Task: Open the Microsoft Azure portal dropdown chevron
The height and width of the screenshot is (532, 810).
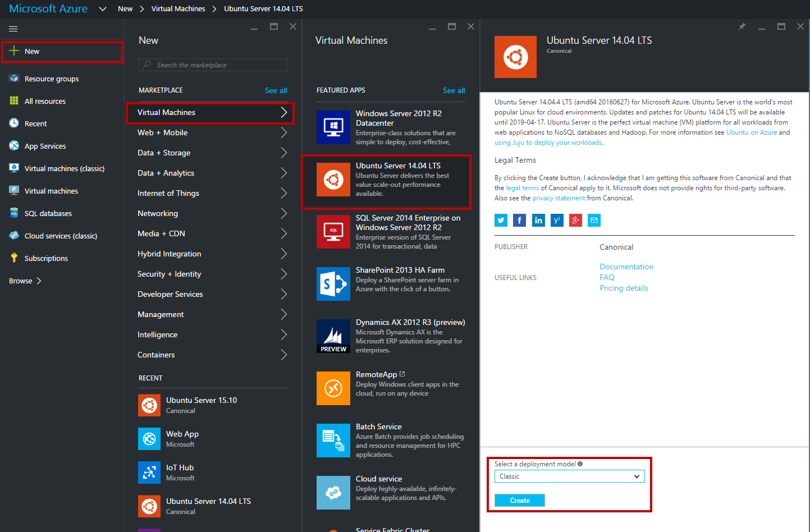Action: click(x=102, y=9)
